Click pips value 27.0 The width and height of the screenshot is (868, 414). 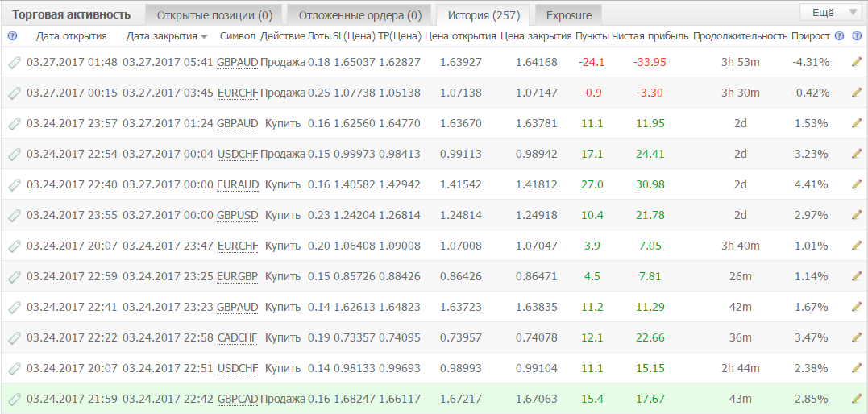(592, 184)
